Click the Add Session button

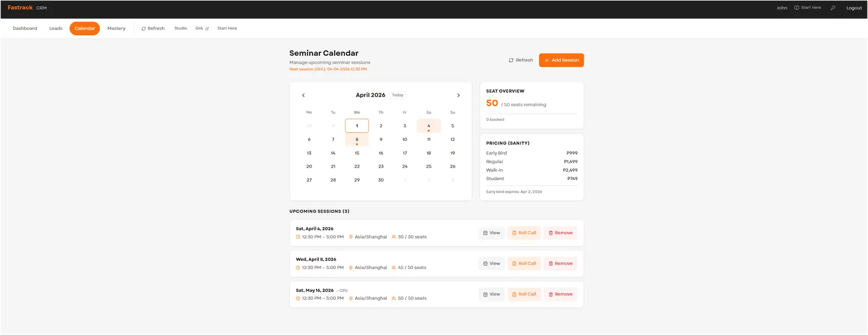[561, 60]
